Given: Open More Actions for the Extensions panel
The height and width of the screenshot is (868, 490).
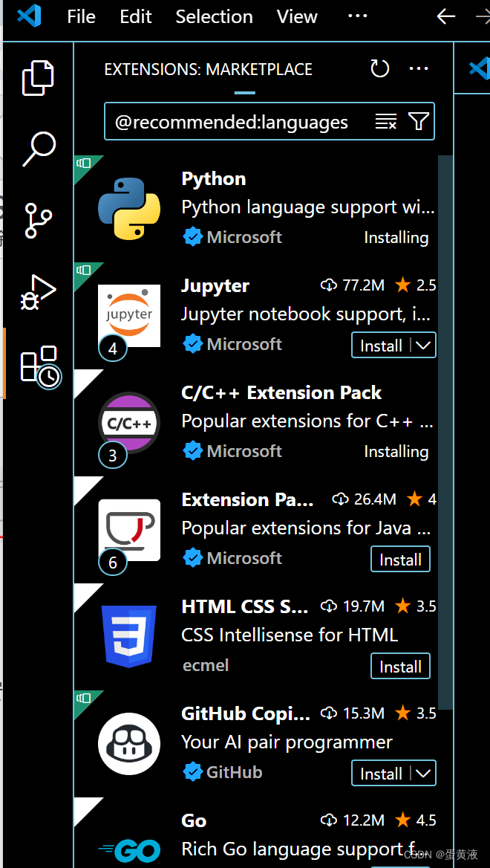Looking at the screenshot, I should 419,68.
